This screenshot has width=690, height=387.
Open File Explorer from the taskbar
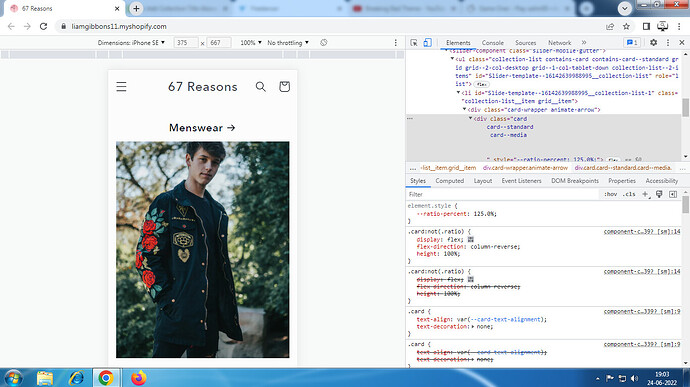tap(45, 378)
